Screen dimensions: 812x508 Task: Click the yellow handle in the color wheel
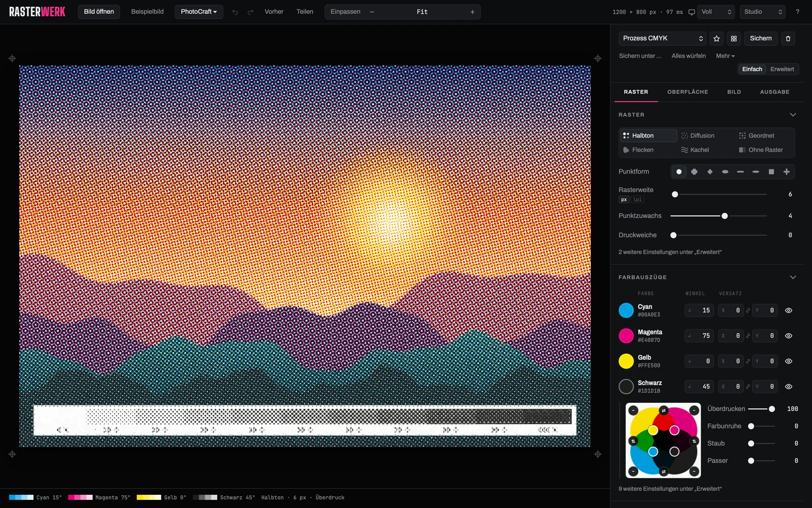click(x=653, y=430)
